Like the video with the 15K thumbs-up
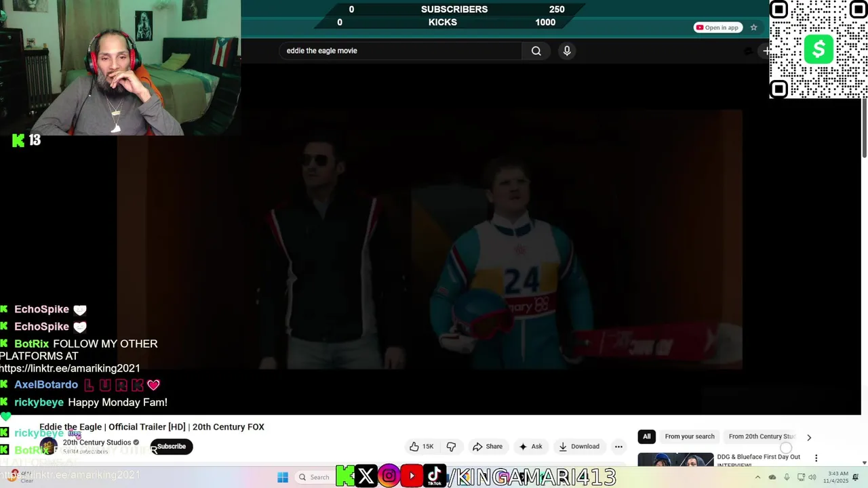 point(421,447)
